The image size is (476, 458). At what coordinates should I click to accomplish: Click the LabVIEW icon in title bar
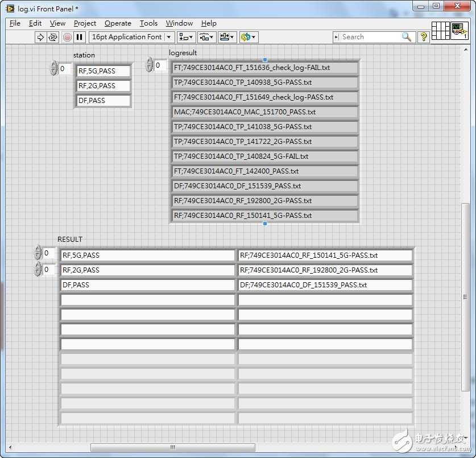click(x=10, y=9)
